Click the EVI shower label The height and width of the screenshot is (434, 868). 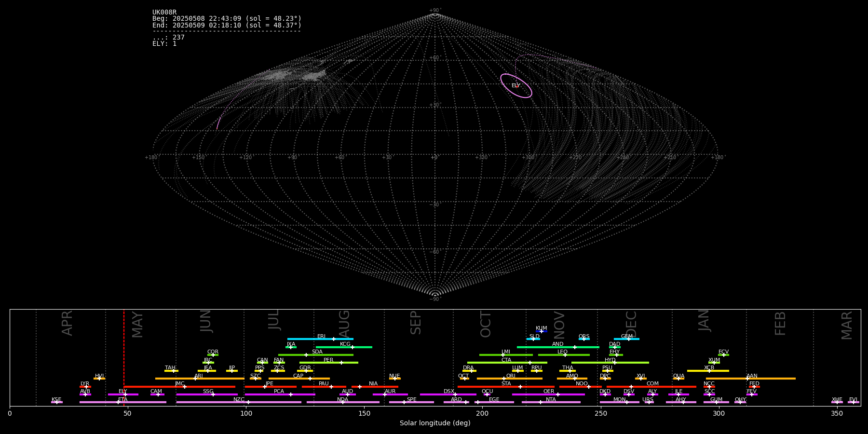[x=853, y=400]
